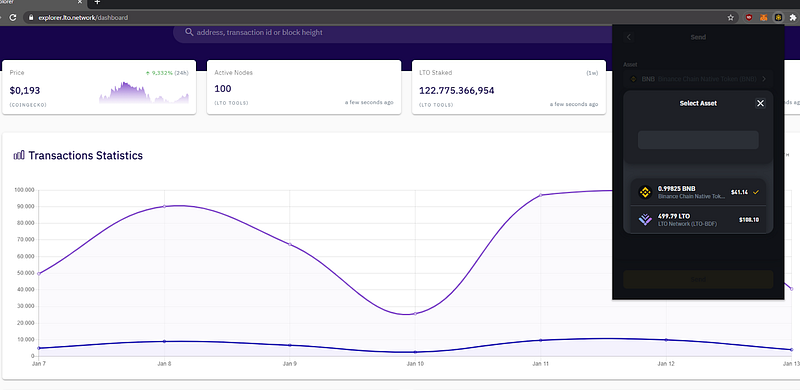Select the 0.99825 BNB asset row

698,192
